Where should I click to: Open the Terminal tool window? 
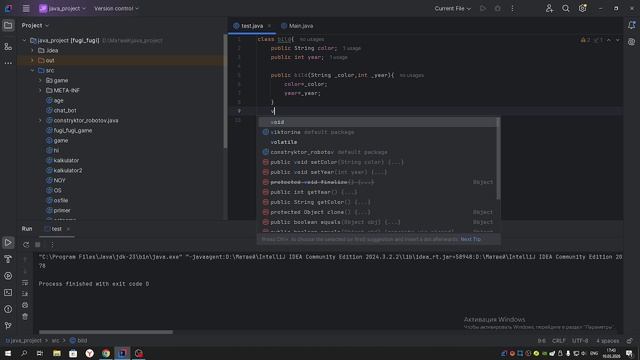click(8, 293)
